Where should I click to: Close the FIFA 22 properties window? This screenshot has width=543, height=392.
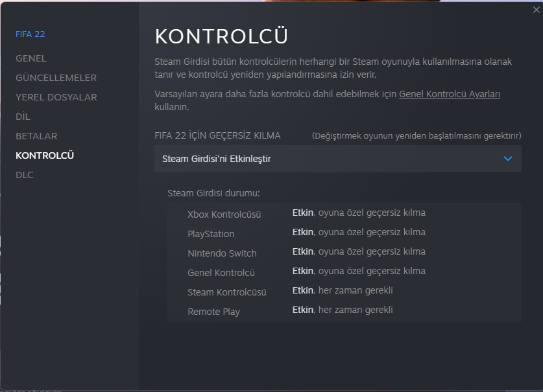coord(535,9)
